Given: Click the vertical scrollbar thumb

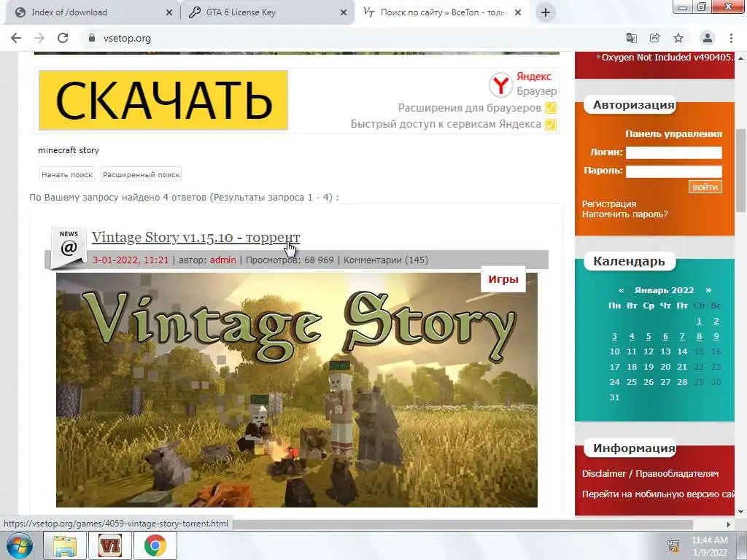Looking at the screenshot, I should [741, 170].
